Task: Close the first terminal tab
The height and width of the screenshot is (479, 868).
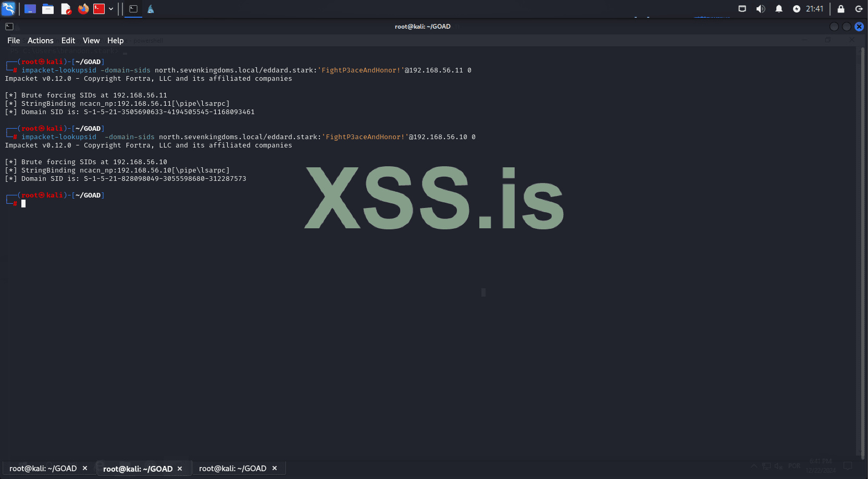Action: (85, 469)
